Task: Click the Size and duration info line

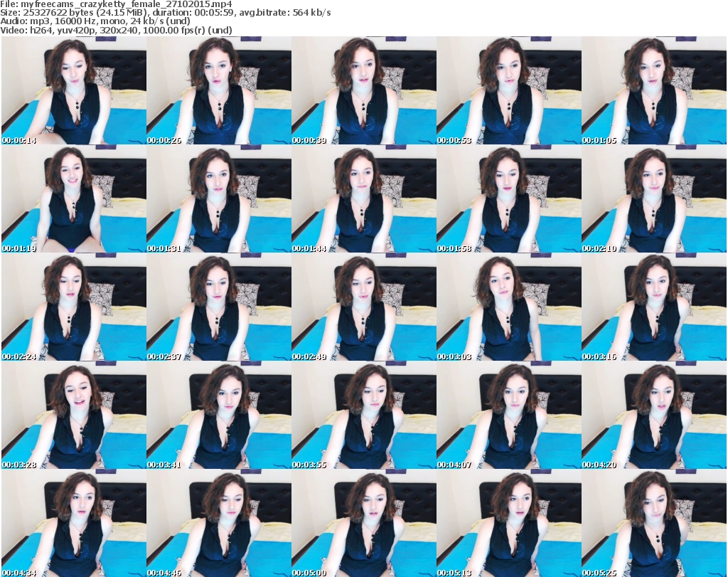Action: (165, 13)
